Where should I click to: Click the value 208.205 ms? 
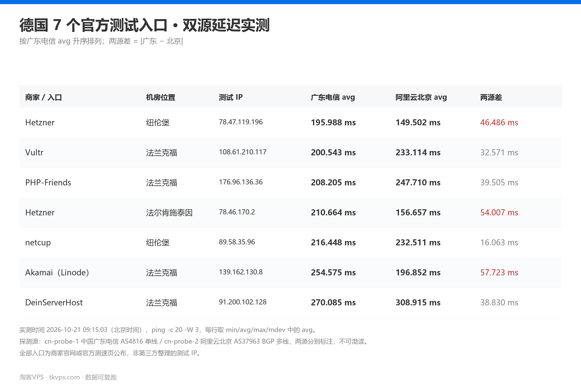(333, 183)
